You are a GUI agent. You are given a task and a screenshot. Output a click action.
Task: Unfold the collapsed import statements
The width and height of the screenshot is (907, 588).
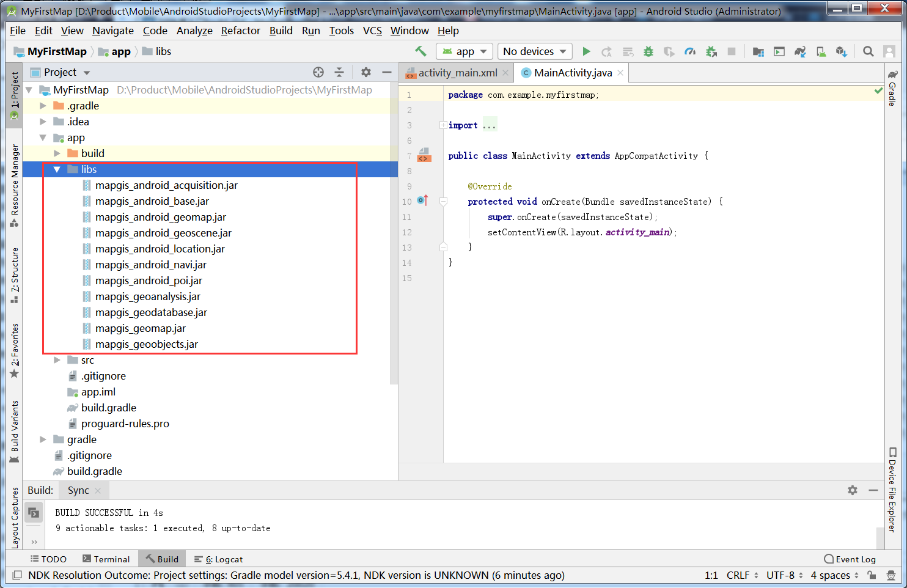click(443, 125)
